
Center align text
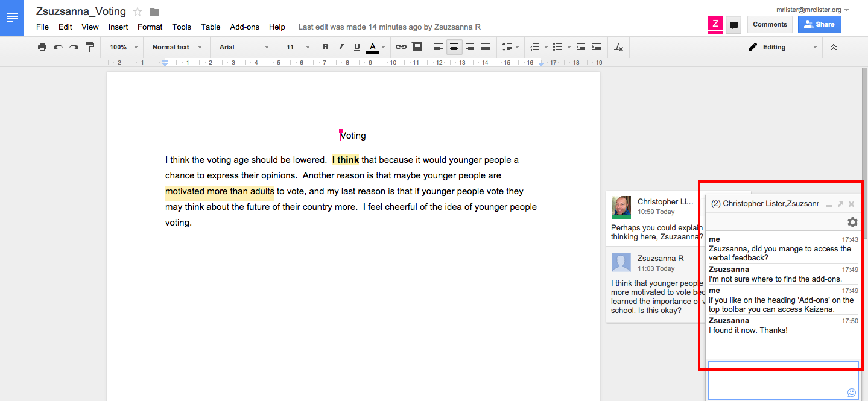[x=454, y=47]
